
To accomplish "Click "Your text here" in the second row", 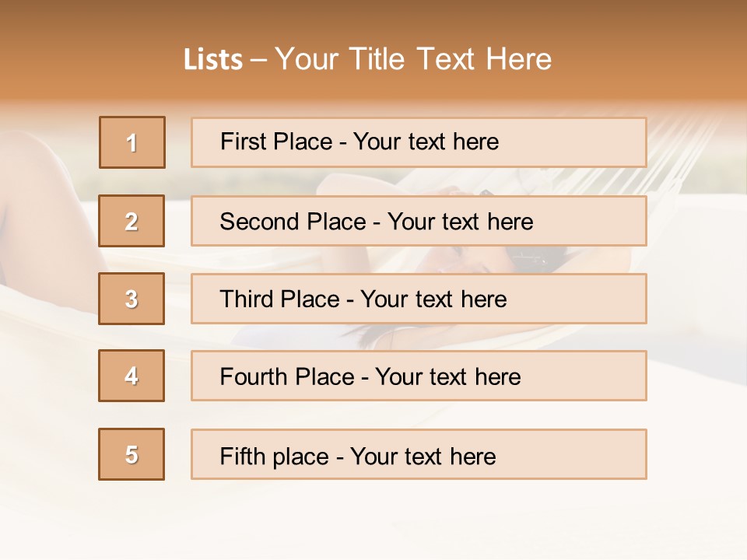I will pos(460,222).
